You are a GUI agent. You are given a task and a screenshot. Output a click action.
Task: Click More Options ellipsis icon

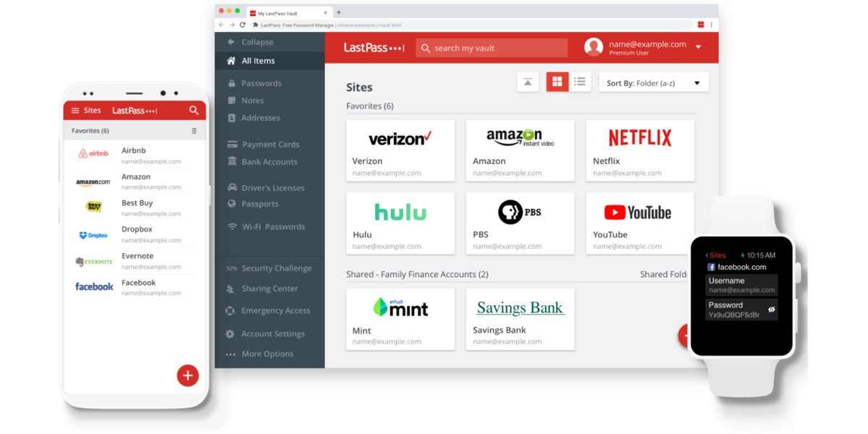230,354
